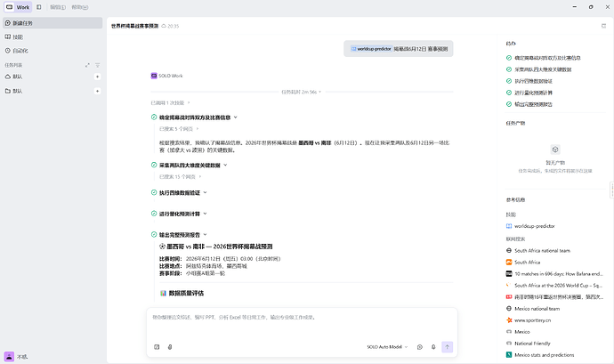Open the Mexico national team reference
The height and width of the screenshot is (364, 614).
pyautogui.click(x=533, y=309)
